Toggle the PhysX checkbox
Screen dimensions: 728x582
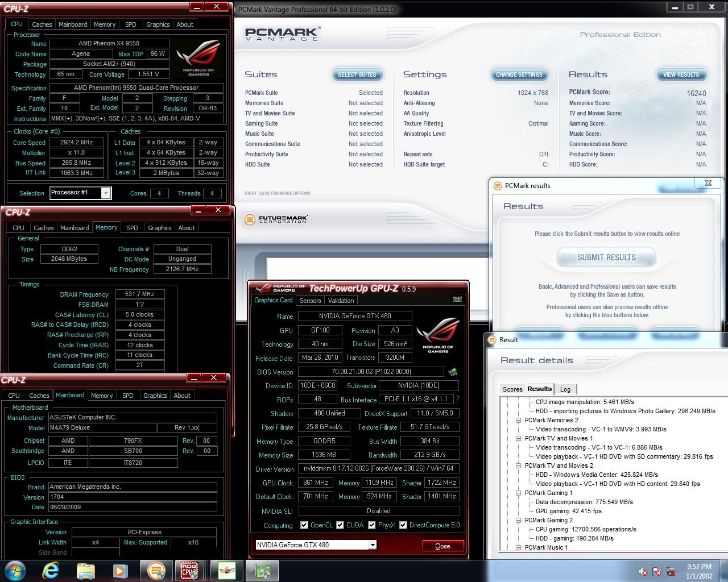pyautogui.click(x=372, y=525)
